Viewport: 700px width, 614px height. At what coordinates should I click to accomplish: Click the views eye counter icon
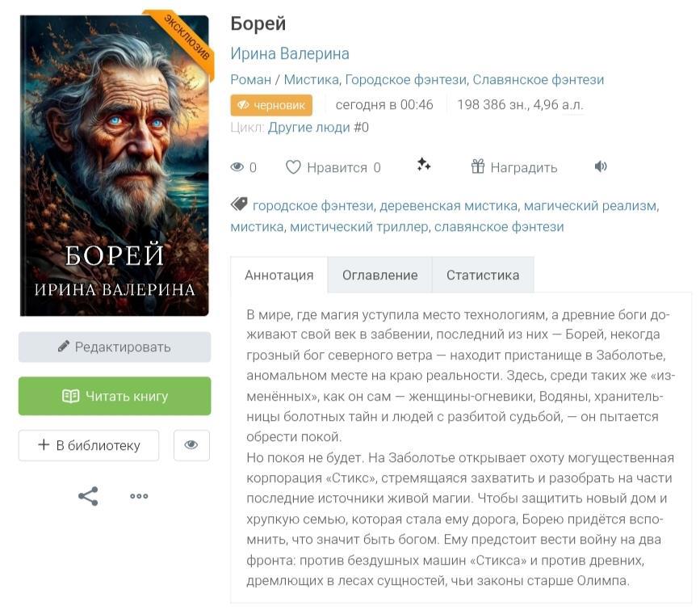coord(237,167)
